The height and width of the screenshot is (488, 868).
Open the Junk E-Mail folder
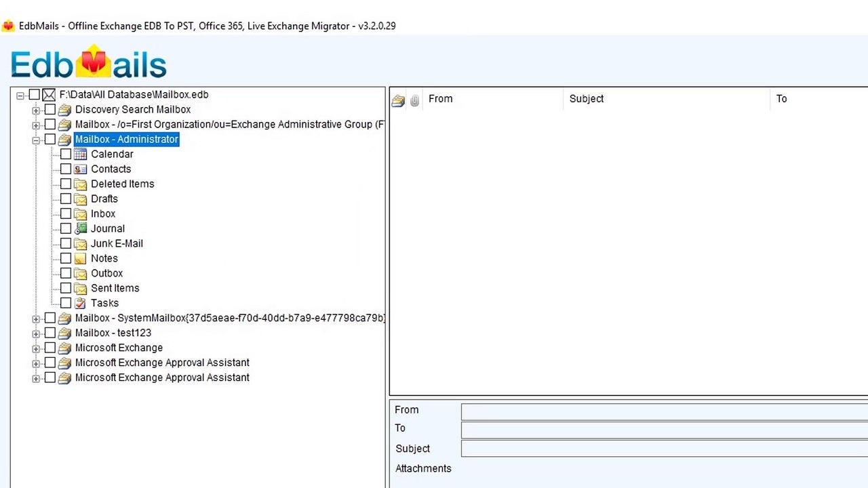(x=117, y=243)
